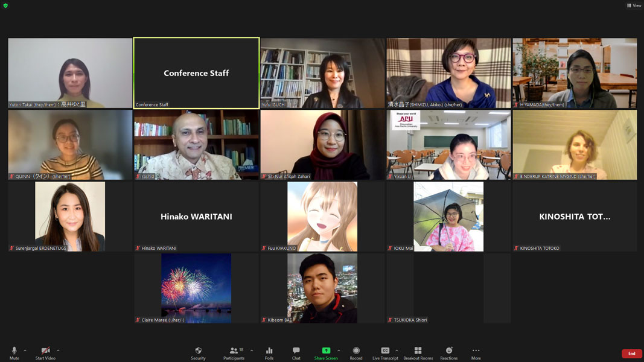Open the Polls panel

[269, 353]
